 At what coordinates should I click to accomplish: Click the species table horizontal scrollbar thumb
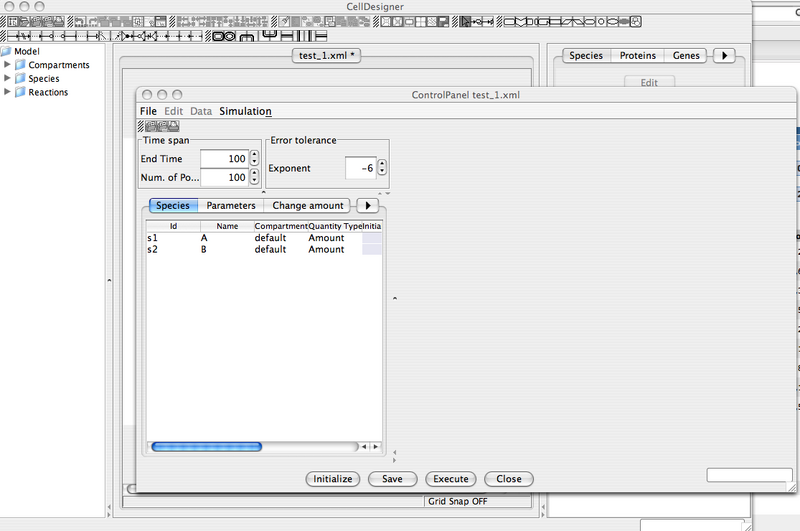207,446
